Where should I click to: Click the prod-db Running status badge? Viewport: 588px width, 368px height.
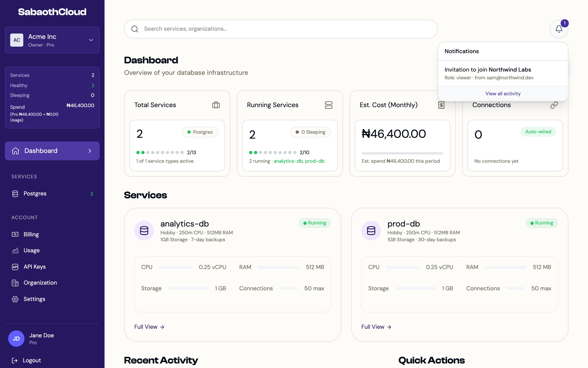coord(542,223)
